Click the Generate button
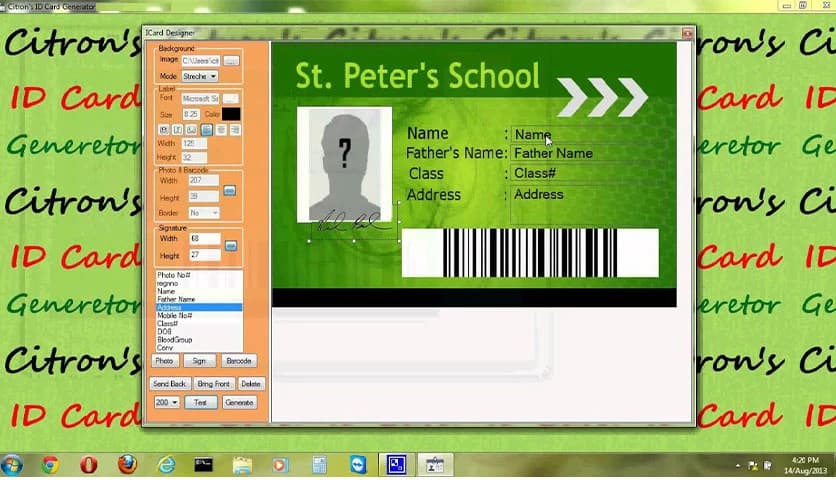The image size is (836, 484). 239,402
